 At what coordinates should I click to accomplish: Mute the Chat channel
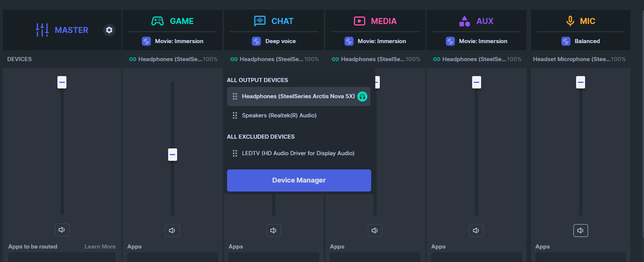[274, 231]
